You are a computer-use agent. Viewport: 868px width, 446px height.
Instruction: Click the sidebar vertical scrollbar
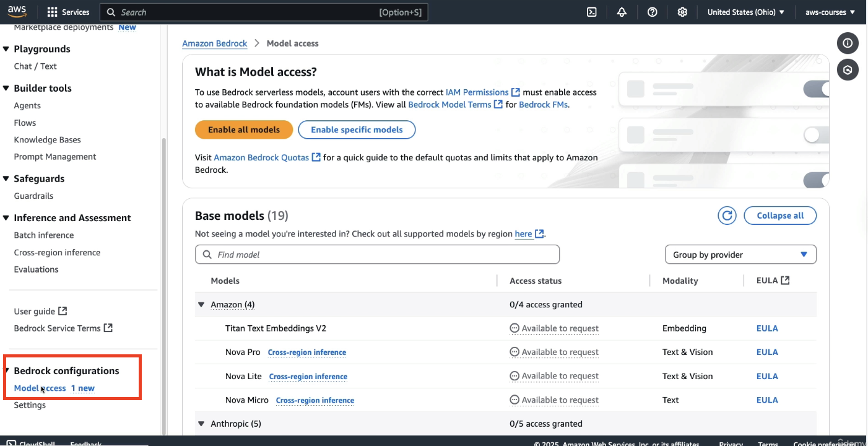163,285
